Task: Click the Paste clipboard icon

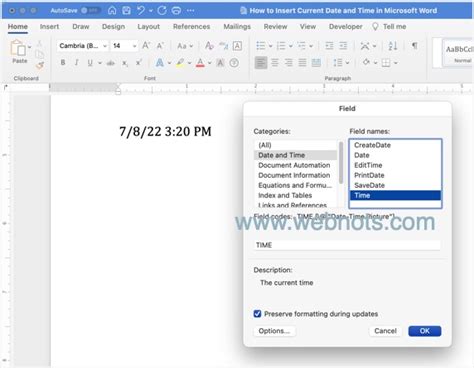Action: click(18, 48)
